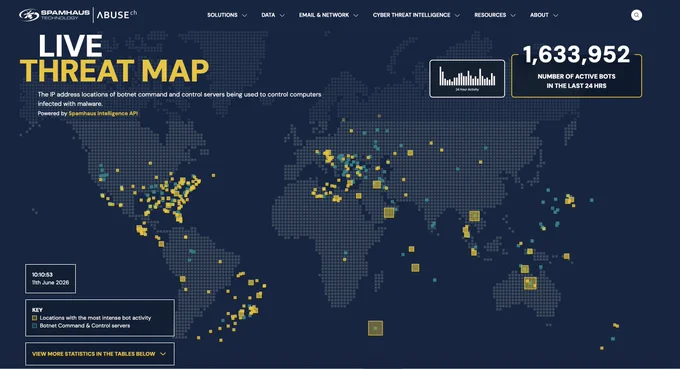Viewport: 680px width, 369px height.
Task: Click the abuse.ch logo
Action: coord(117,15)
